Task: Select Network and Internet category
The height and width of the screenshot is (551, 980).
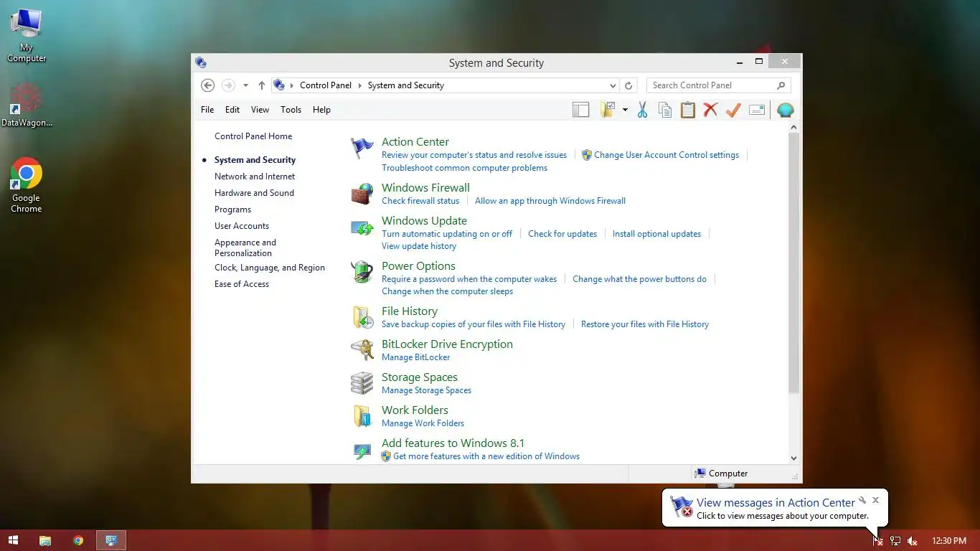Action: pyautogui.click(x=255, y=176)
